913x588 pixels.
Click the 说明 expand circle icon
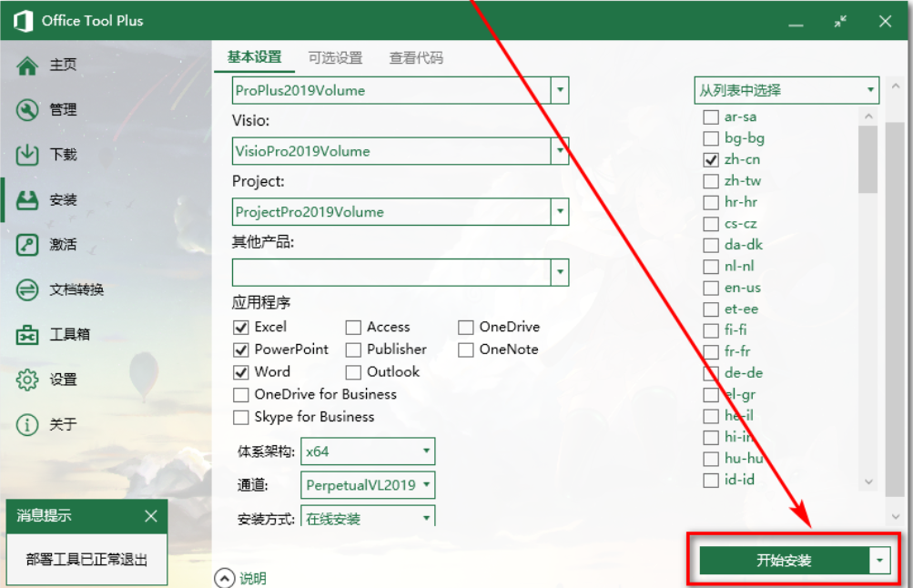pyautogui.click(x=224, y=578)
